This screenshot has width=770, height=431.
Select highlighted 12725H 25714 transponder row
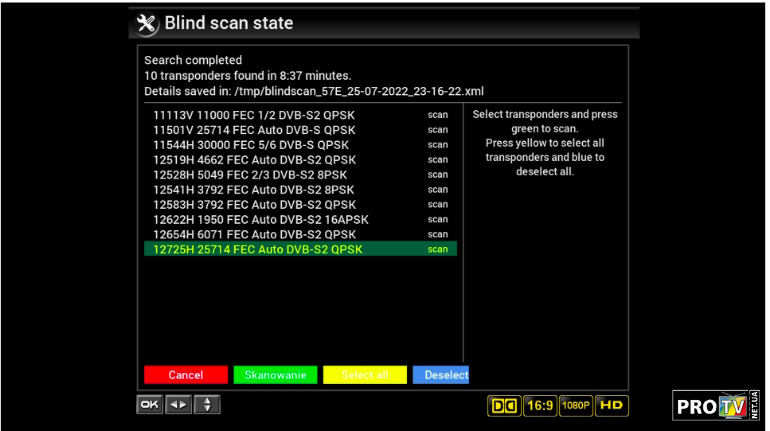click(x=258, y=249)
